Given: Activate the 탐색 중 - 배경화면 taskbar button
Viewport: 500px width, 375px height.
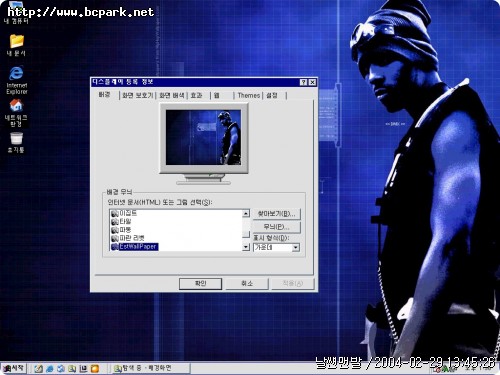Looking at the screenshot, I should (x=151, y=368).
